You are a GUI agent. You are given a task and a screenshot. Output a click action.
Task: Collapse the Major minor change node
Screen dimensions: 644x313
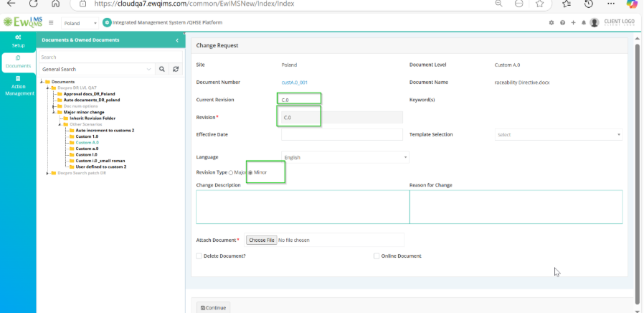coord(55,112)
